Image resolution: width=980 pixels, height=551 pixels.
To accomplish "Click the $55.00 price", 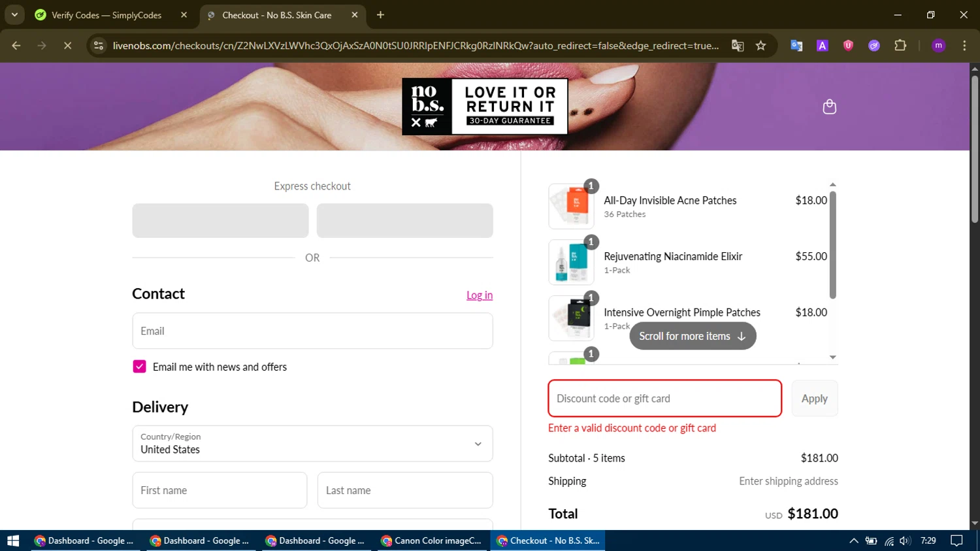I will (x=811, y=256).
